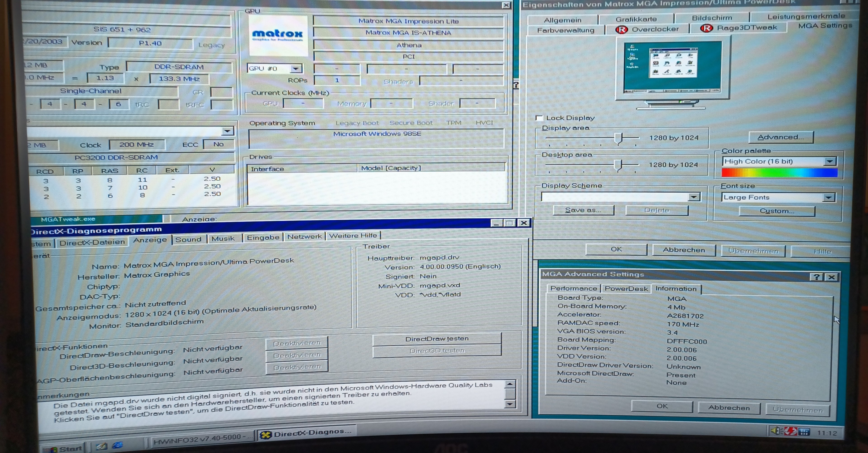The height and width of the screenshot is (453, 868).
Task: Open the Start menu
Action: (63, 449)
